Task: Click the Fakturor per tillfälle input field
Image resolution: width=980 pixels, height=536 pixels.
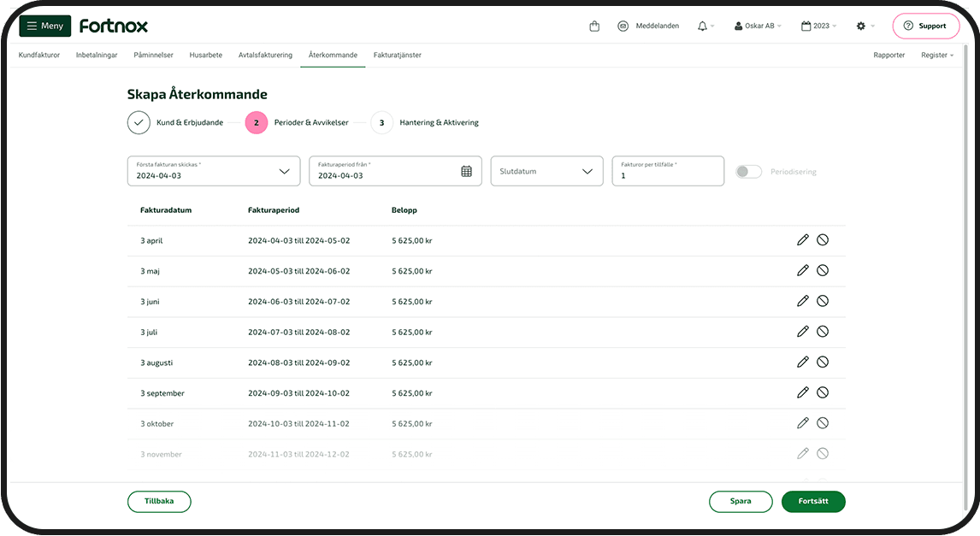Action: tap(667, 175)
